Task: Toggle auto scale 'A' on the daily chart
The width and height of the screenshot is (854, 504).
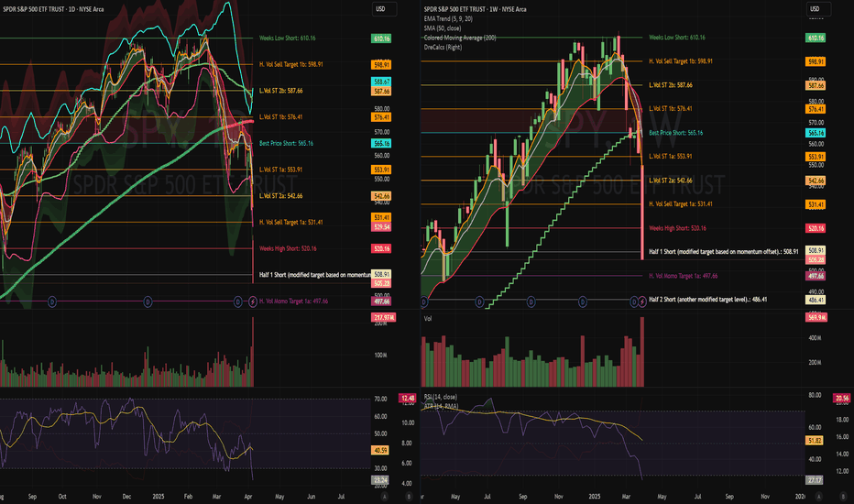Action: point(385,497)
